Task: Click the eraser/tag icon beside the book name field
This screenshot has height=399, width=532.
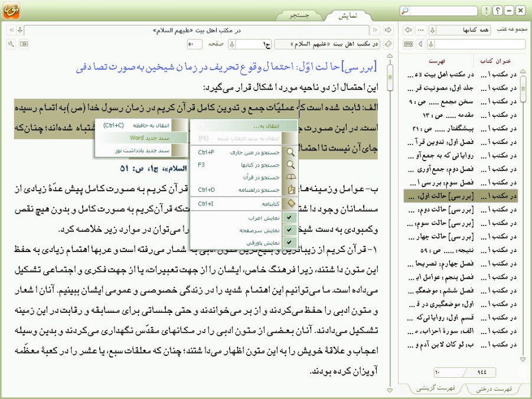Action: (x=388, y=44)
